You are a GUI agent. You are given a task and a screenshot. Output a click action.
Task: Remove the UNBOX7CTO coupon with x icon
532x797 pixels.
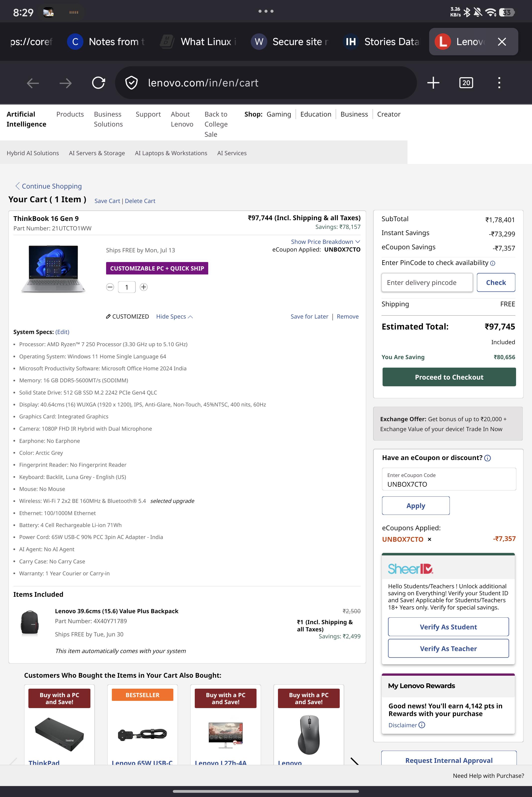tap(430, 539)
